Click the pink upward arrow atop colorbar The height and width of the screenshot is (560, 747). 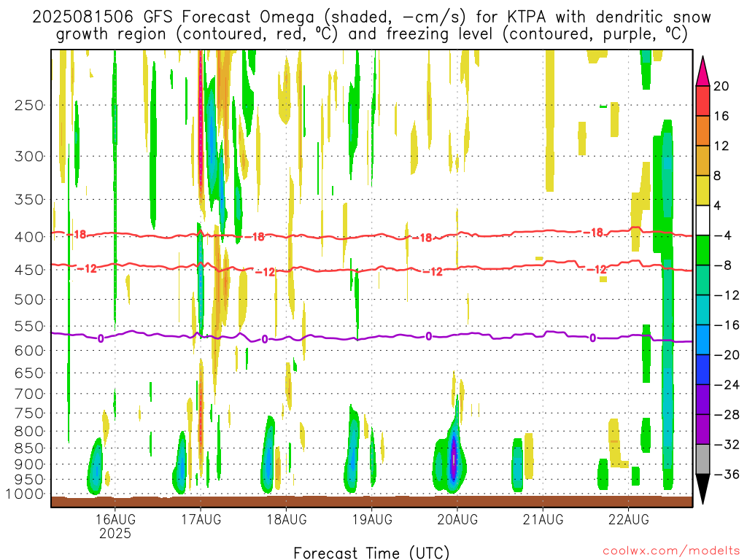click(703, 72)
